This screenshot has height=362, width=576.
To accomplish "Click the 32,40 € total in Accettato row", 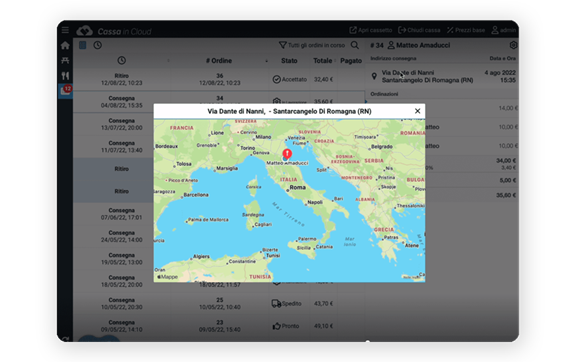I will click(x=323, y=79).
